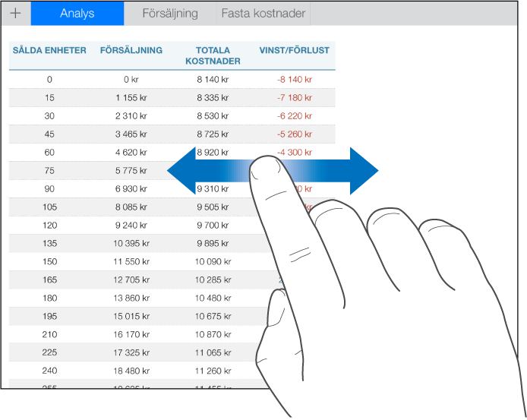Viewport: 527px width, 420px height.
Task: Click the cell with 15 015 kr
Action: click(x=131, y=316)
